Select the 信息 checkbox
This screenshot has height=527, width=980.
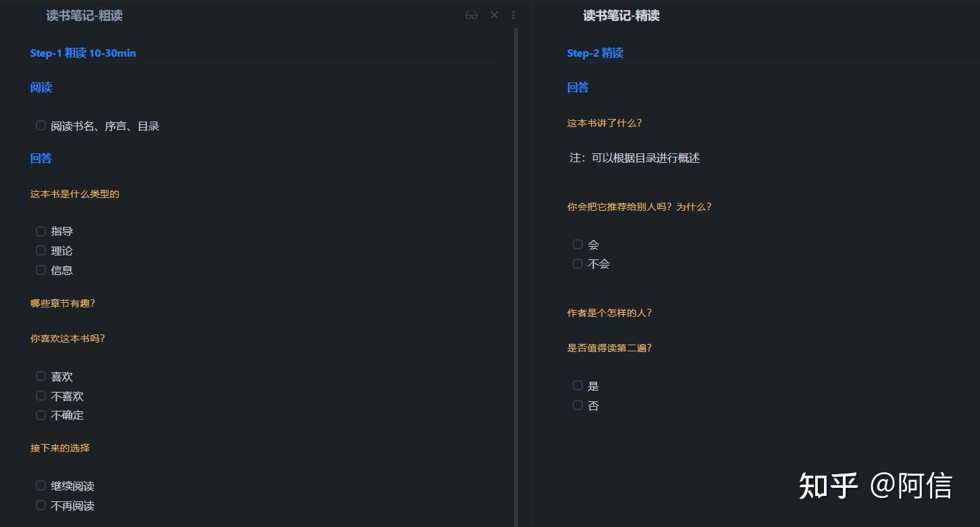point(41,270)
